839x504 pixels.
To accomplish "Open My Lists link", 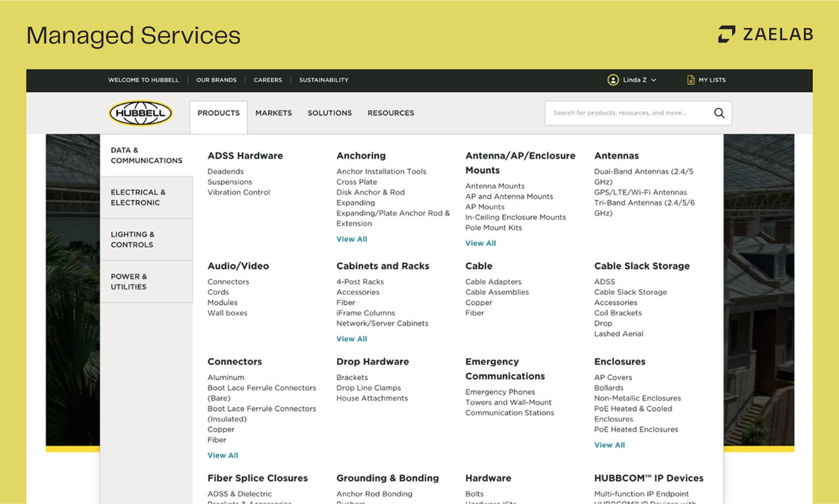I will point(712,80).
